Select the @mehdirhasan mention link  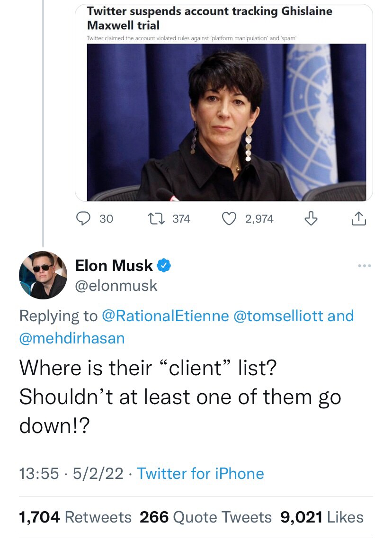[72, 335]
